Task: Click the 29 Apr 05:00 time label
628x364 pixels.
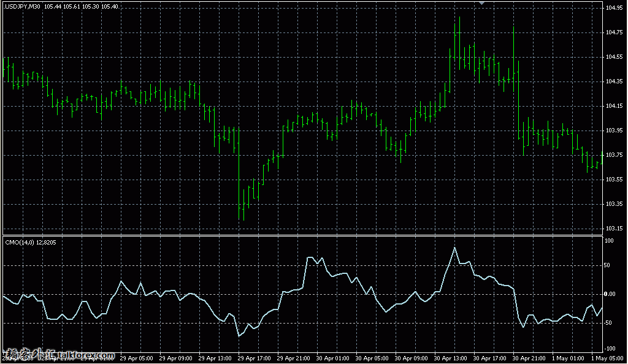Action: click(136, 358)
